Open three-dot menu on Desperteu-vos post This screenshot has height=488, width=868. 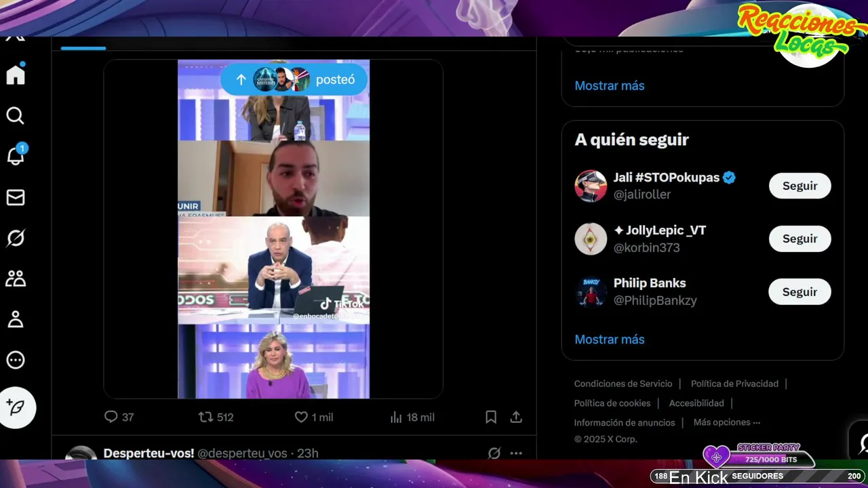pos(516,453)
